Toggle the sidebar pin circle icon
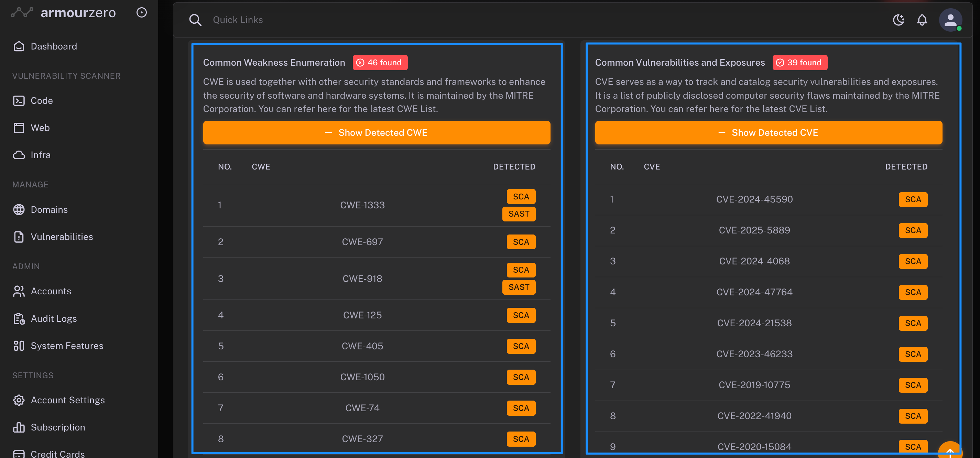 click(142, 13)
